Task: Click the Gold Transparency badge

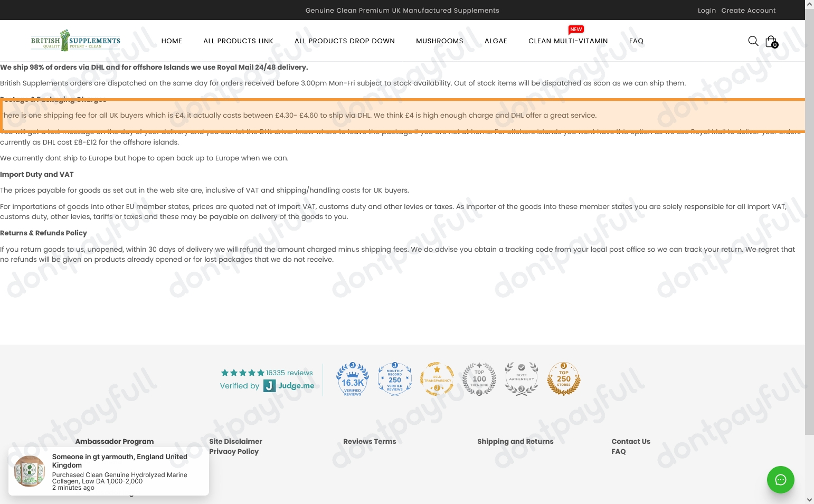Action: (x=437, y=379)
